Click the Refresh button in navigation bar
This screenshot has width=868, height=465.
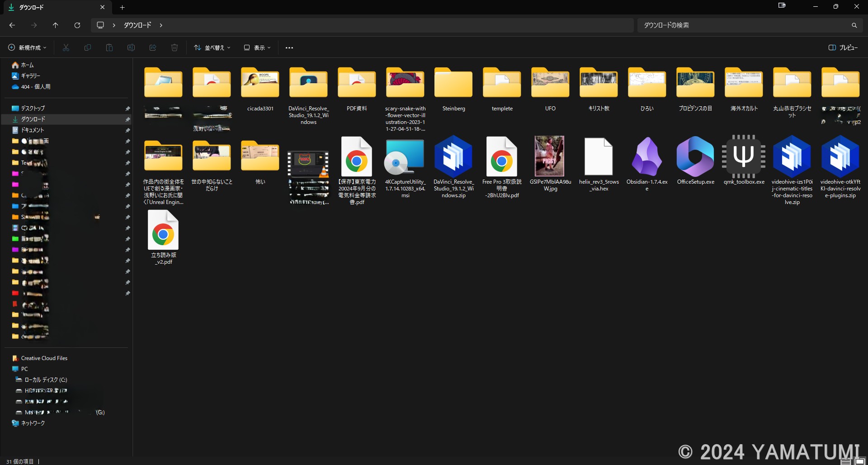77,25
